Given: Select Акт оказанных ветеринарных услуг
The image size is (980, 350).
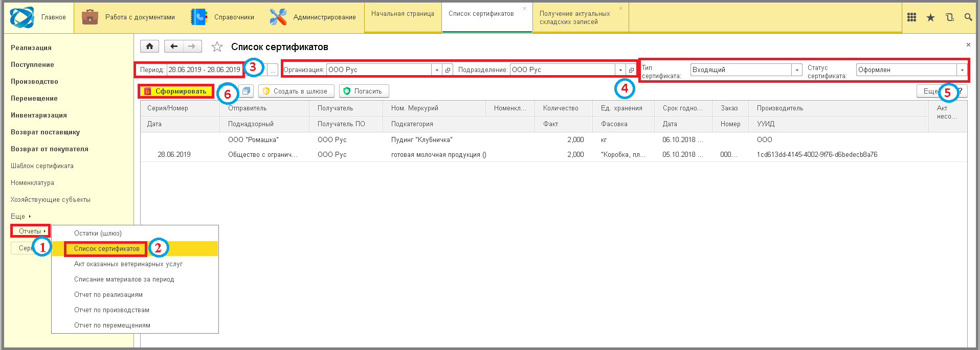Looking at the screenshot, I should [135, 264].
